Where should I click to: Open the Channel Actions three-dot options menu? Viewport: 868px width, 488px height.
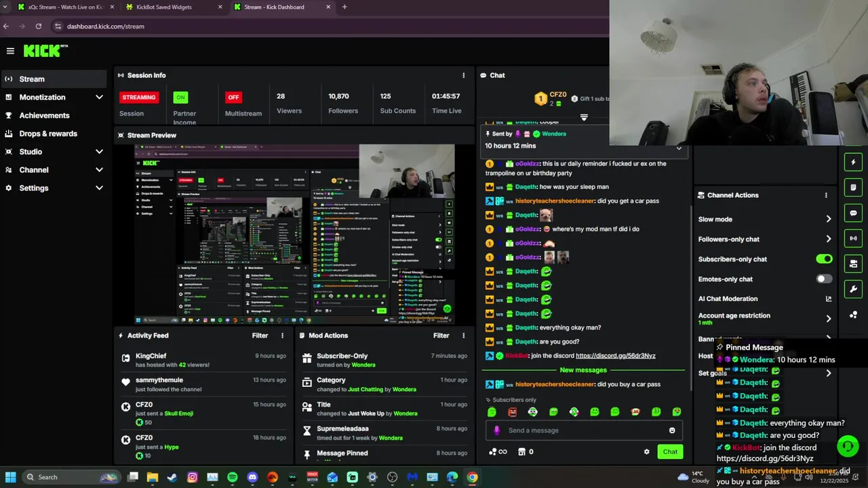coord(826,195)
